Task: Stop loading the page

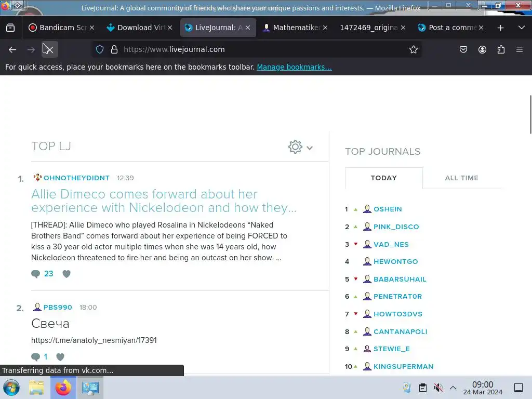Action: pyautogui.click(x=49, y=49)
